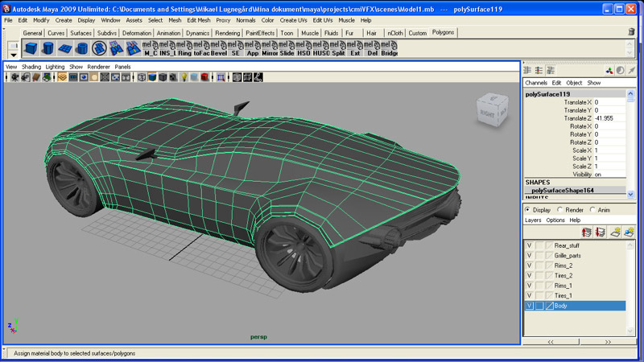The width and height of the screenshot is (644, 362).
Task: Run the Bevel mel shelf script
Action: point(218,48)
